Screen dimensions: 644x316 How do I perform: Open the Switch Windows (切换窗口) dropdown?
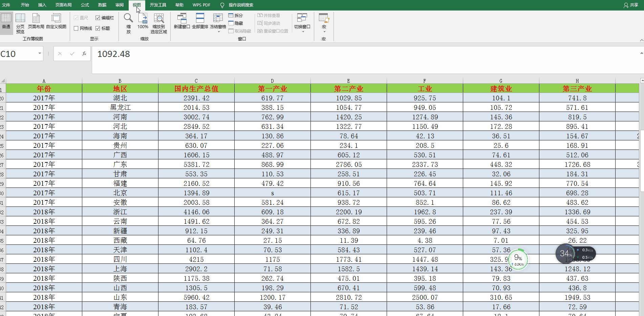coord(302,23)
